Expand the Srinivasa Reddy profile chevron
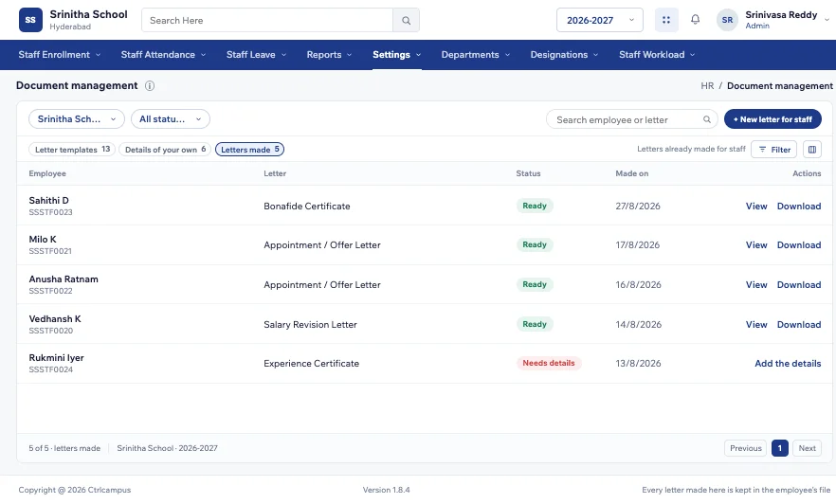This screenshot has height=504, width=836. pos(827,20)
